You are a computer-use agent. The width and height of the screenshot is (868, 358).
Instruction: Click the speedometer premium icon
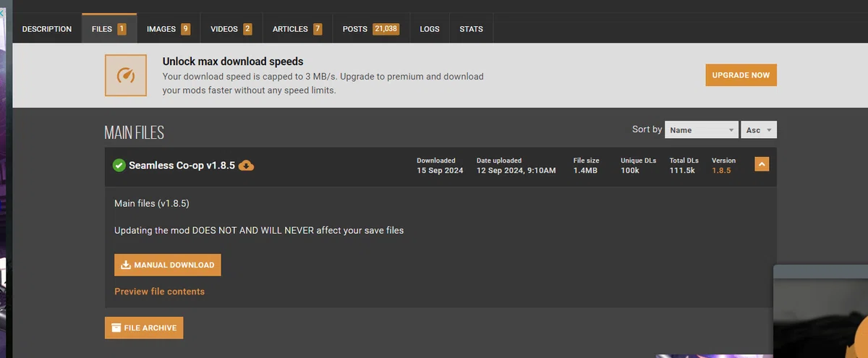click(126, 75)
